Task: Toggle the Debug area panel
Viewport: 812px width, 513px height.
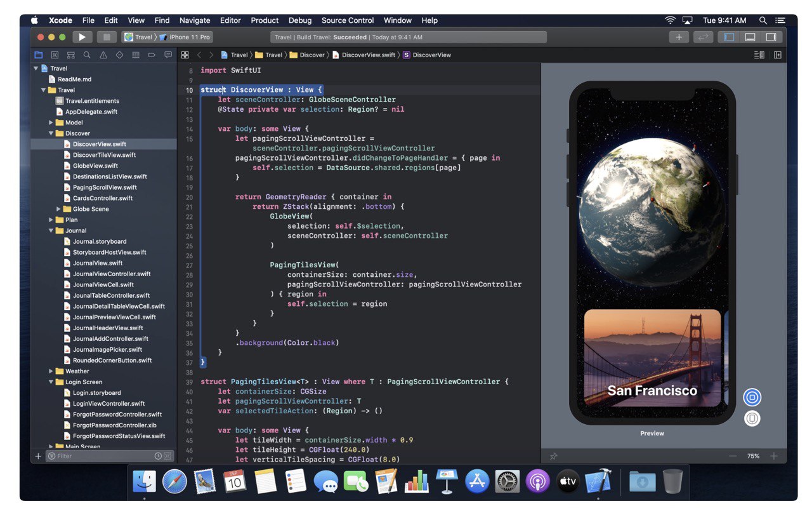Action: [750, 37]
